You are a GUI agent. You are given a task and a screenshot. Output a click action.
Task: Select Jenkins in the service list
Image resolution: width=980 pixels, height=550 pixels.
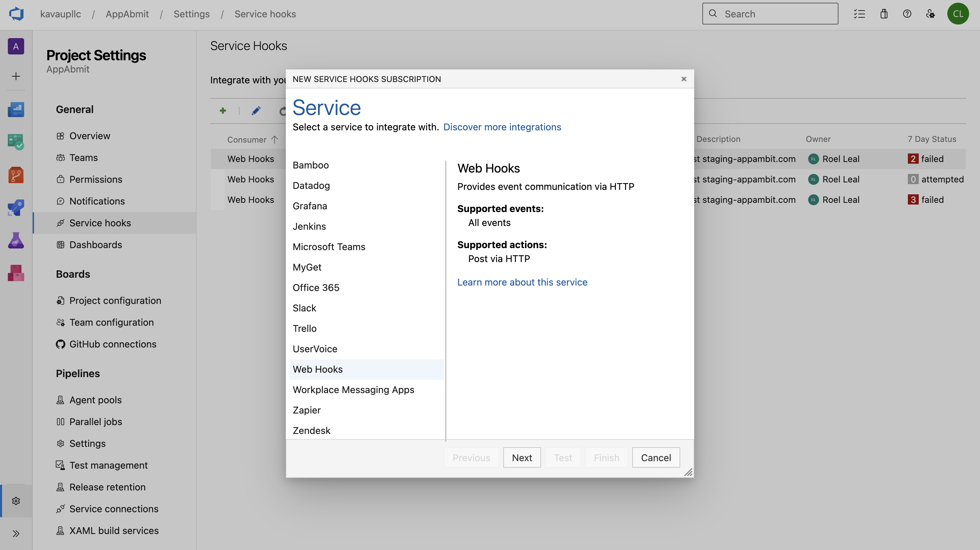309,226
